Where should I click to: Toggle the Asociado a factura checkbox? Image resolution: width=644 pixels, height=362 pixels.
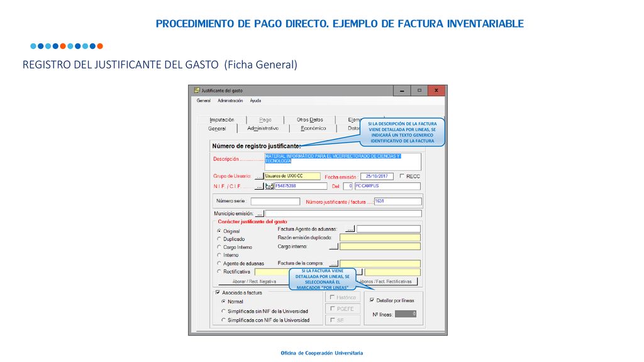218,293
